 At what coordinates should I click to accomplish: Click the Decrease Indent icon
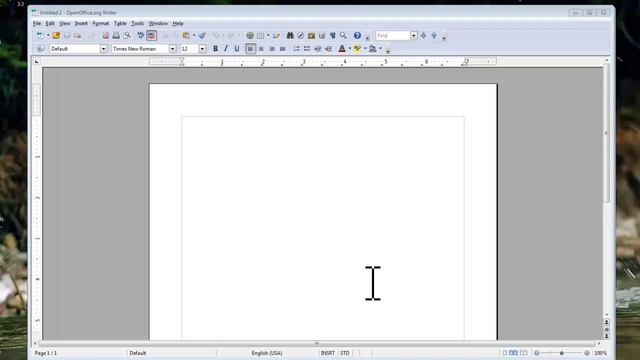coord(318,49)
